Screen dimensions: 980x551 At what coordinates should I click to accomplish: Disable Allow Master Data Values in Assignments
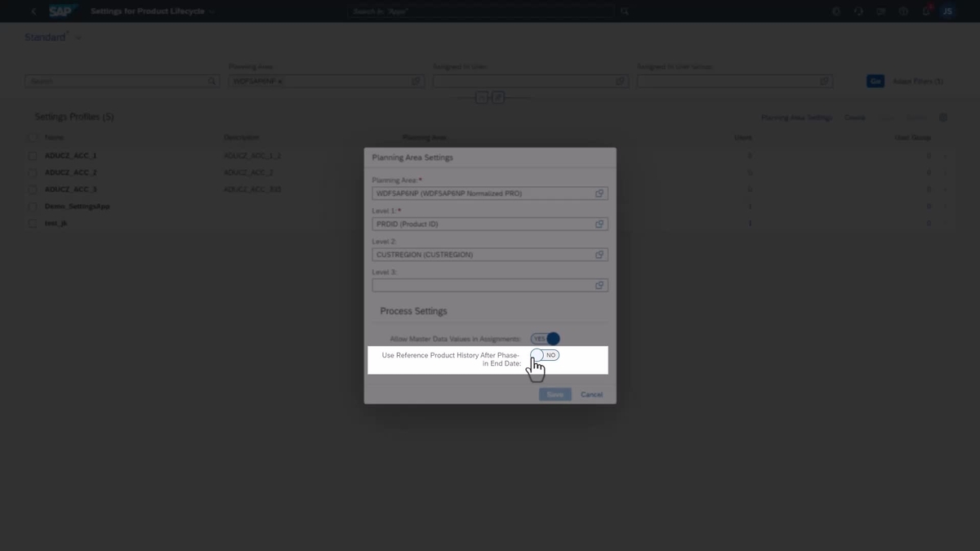click(546, 338)
